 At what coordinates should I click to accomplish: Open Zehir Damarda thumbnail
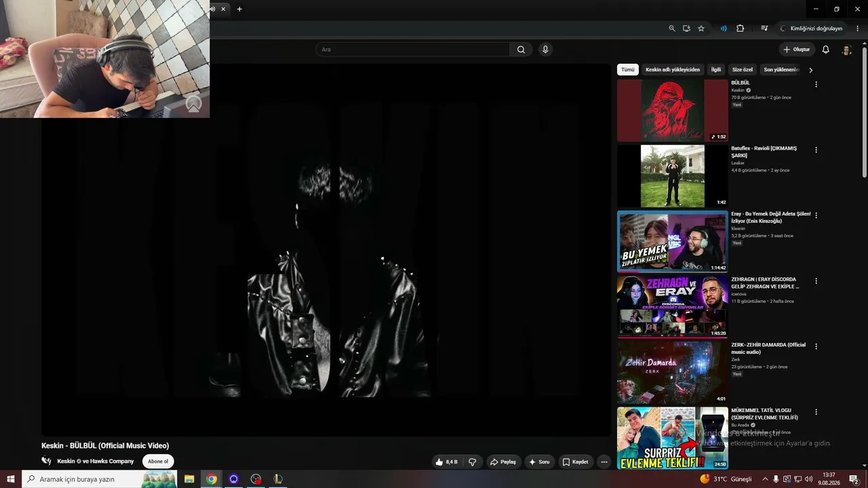pos(673,372)
